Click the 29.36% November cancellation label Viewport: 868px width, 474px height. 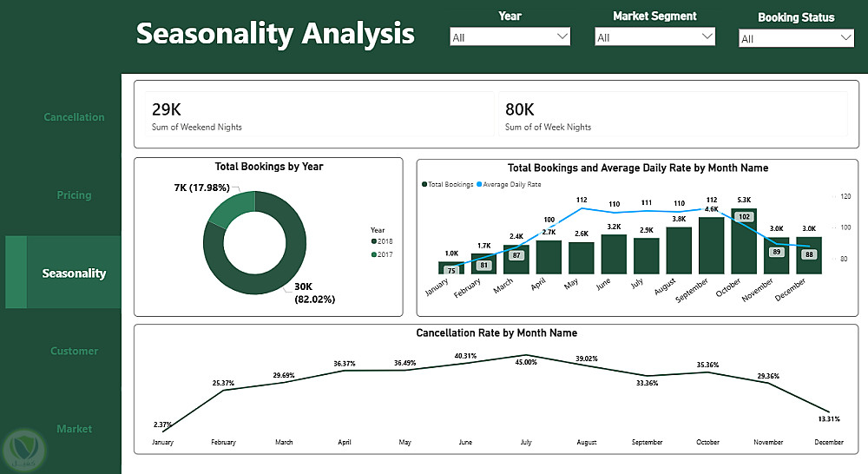tap(768, 376)
